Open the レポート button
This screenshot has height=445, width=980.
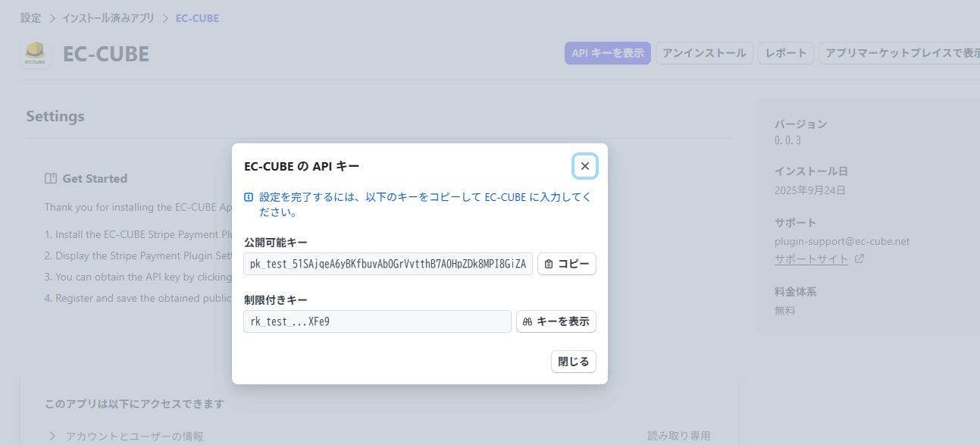coord(786,53)
